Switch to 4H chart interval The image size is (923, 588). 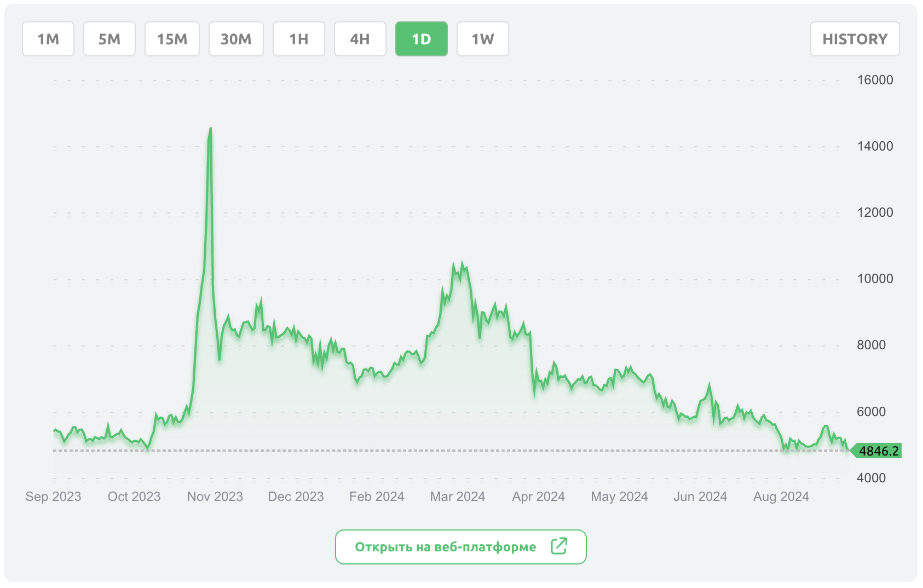[360, 39]
